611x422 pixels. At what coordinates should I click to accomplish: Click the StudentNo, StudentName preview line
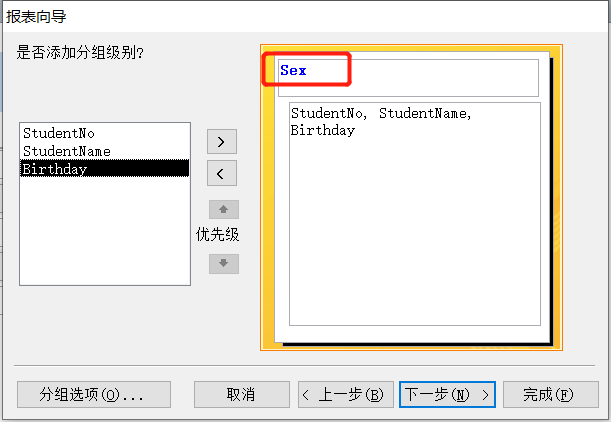point(381,113)
